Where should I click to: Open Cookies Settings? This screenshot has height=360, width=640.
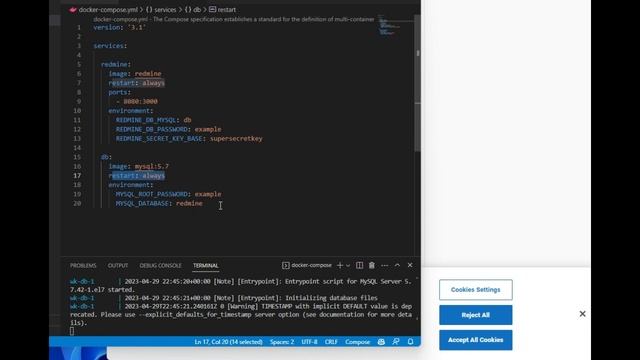tap(476, 289)
